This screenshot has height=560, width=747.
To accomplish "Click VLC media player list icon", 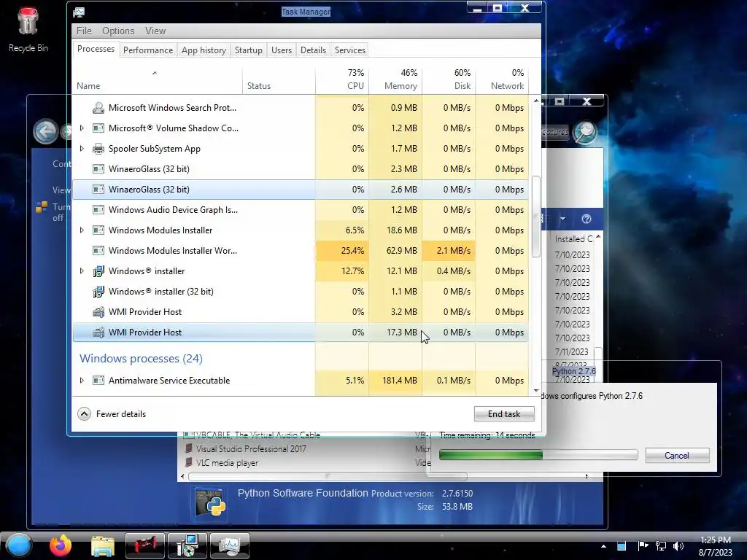I will point(189,462).
